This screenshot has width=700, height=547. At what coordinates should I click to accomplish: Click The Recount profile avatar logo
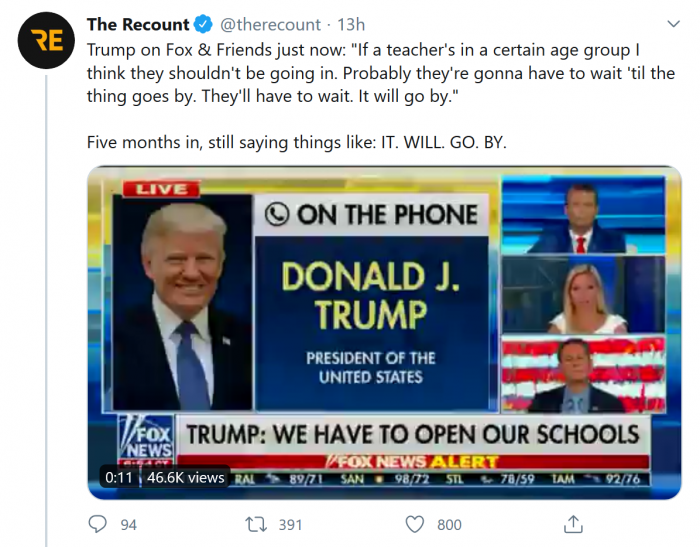(47, 40)
